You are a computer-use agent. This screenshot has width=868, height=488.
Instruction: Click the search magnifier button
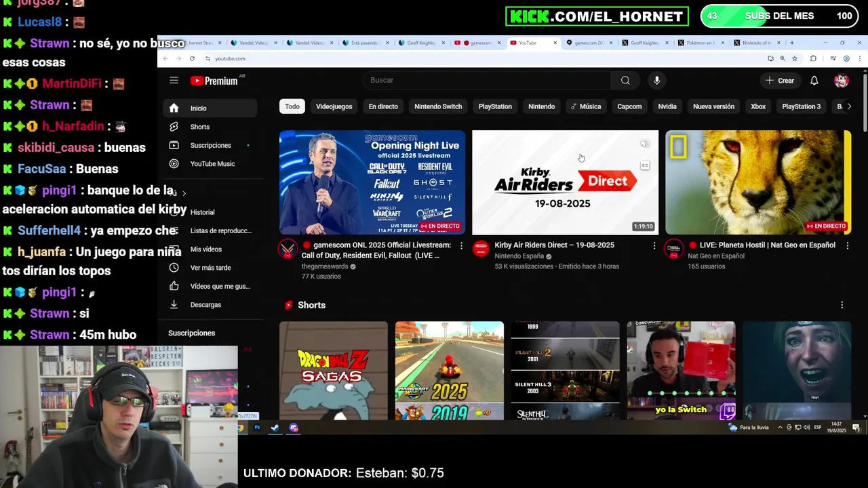pyautogui.click(x=625, y=80)
